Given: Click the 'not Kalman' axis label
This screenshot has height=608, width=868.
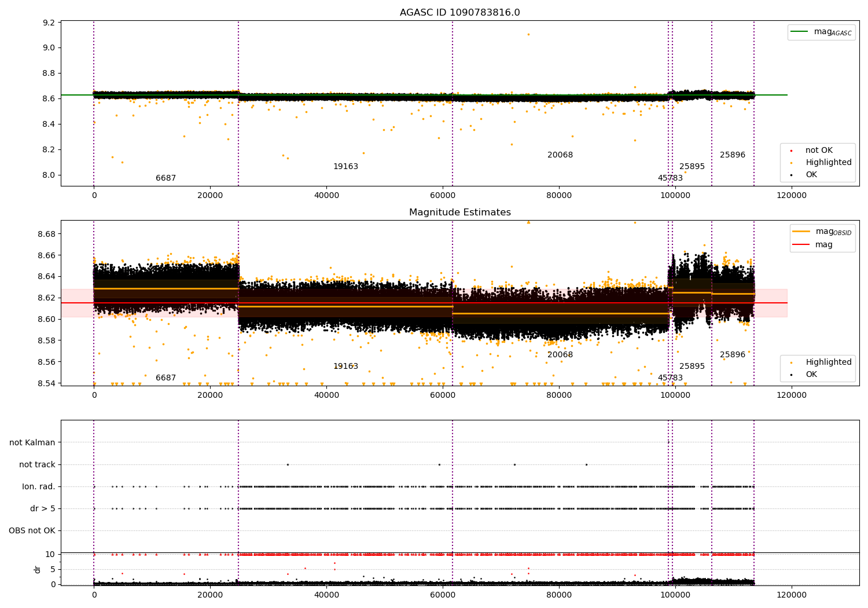Looking at the screenshot, I should pyautogui.click(x=32, y=443).
